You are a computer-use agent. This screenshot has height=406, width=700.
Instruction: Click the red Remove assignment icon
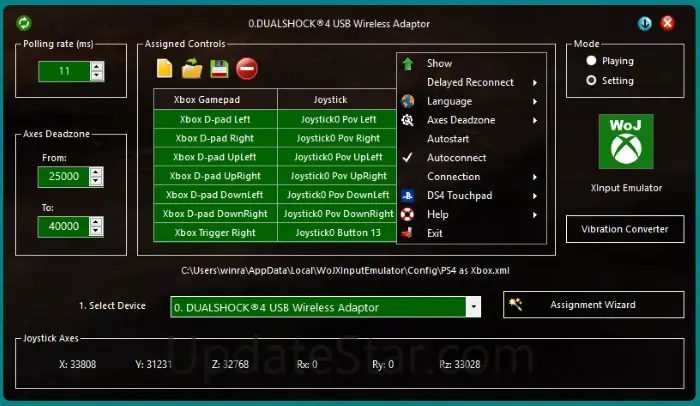click(247, 69)
